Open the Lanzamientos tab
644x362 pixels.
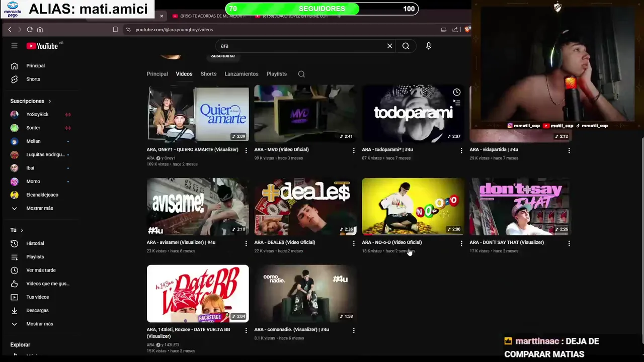pos(241,74)
